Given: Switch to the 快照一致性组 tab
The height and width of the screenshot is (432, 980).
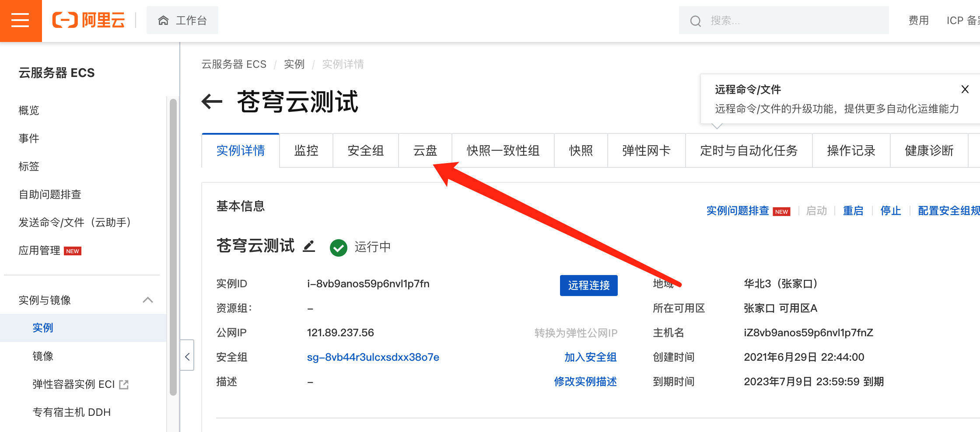Looking at the screenshot, I should coord(503,150).
